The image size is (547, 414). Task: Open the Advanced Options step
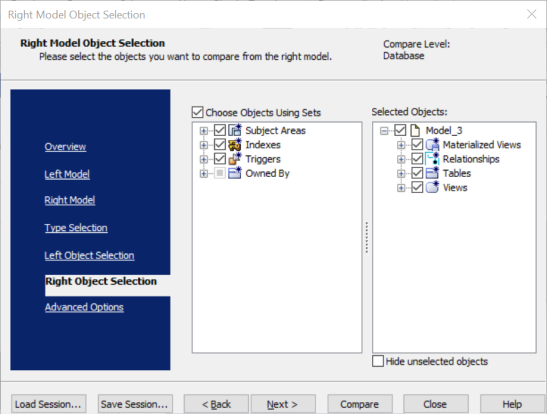pyautogui.click(x=84, y=307)
